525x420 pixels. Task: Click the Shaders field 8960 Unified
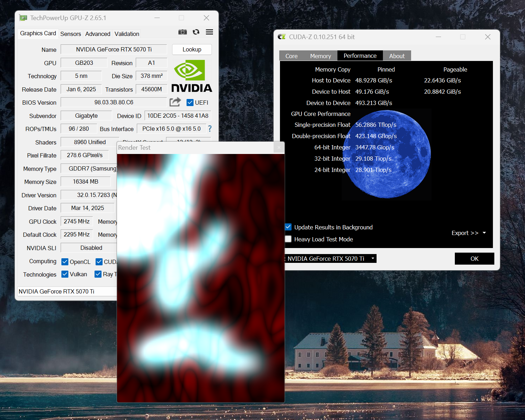90,142
